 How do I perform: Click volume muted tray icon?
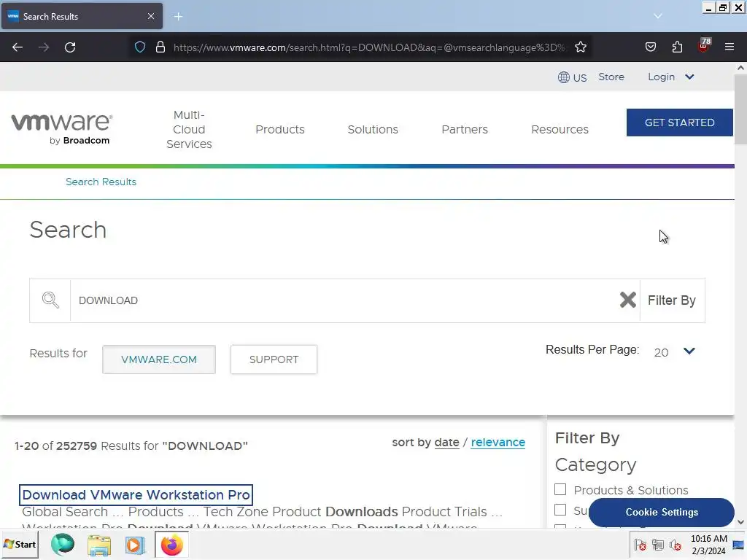point(675,545)
